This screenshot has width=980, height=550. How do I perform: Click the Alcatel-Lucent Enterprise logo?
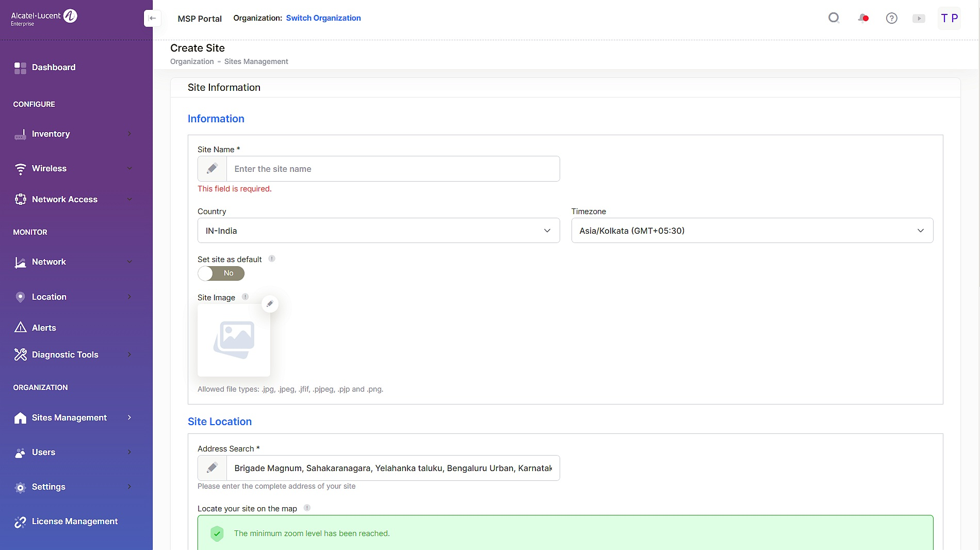click(x=44, y=18)
